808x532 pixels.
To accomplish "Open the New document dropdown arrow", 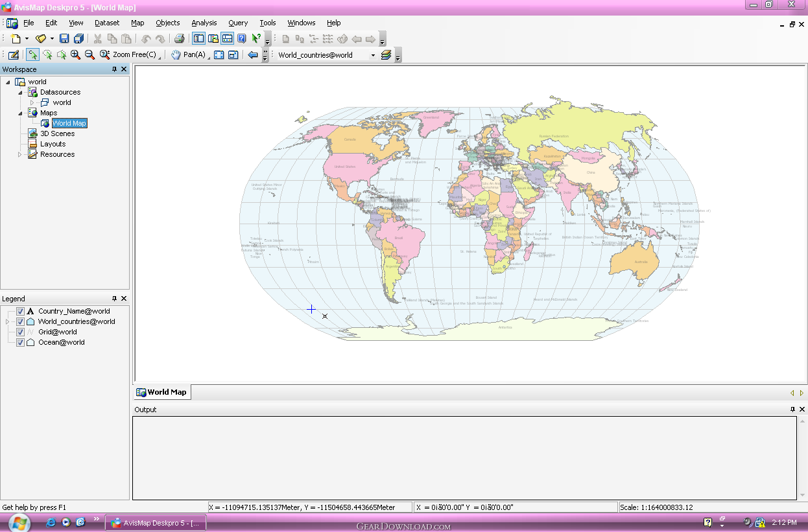I will click(27, 39).
